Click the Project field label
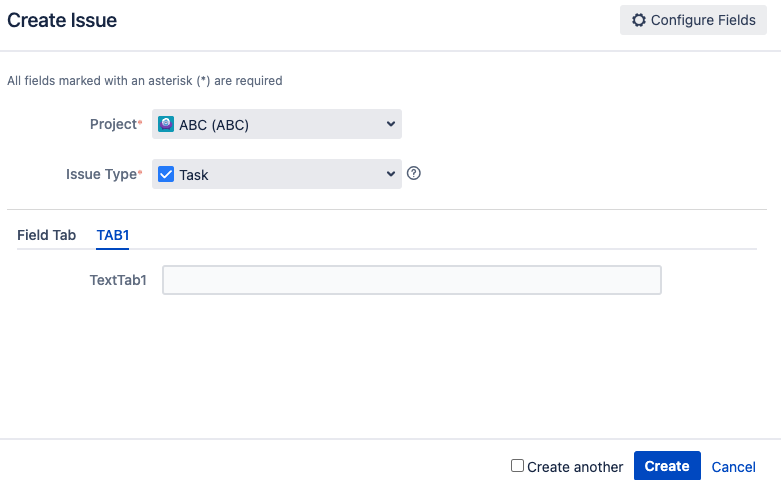Screen dimensions: 781x480 [x=112, y=124]
